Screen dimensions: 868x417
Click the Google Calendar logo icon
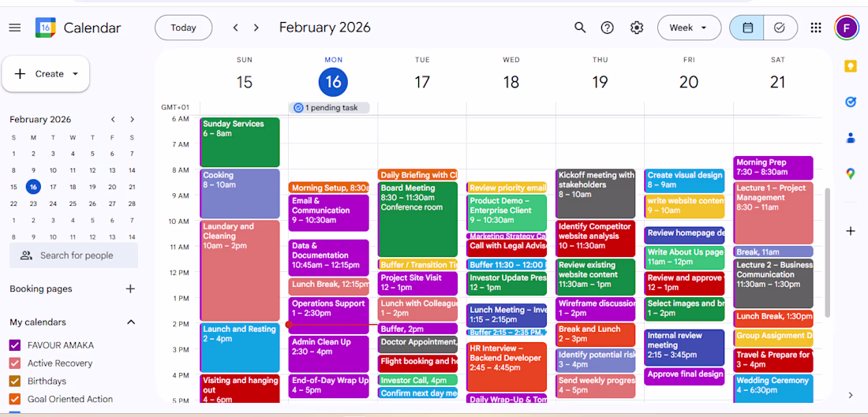click(46, 28)
